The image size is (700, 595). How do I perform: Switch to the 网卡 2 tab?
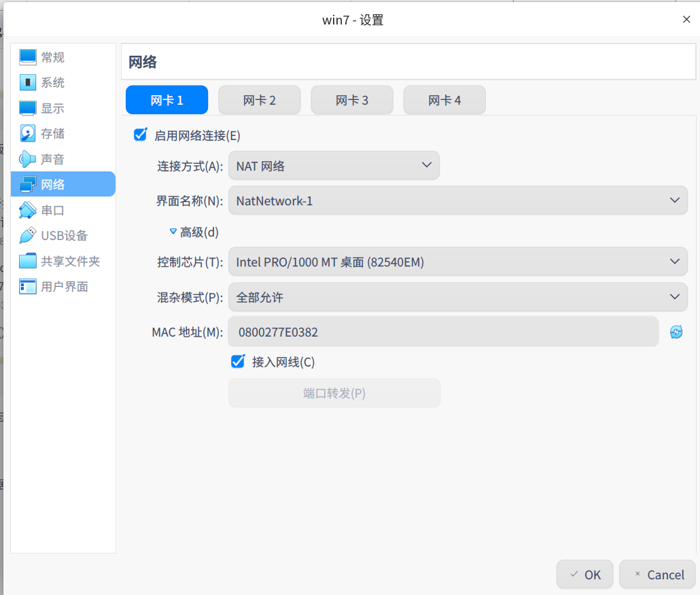click(259, 99)
